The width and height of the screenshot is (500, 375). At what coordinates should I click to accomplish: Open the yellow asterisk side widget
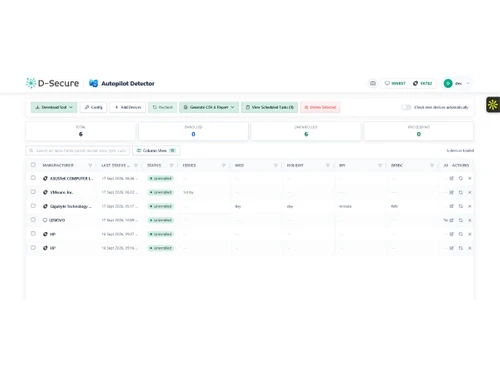click(493, 105)
